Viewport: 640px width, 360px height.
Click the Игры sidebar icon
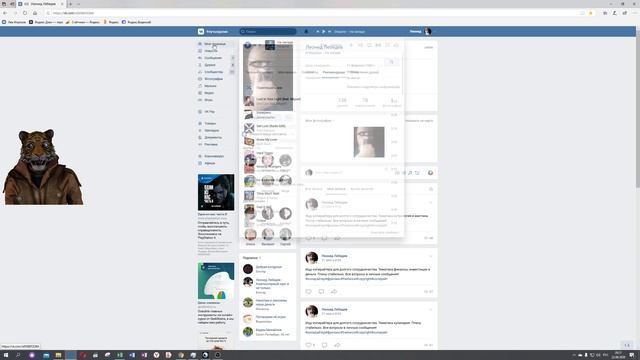pos(200,100)
